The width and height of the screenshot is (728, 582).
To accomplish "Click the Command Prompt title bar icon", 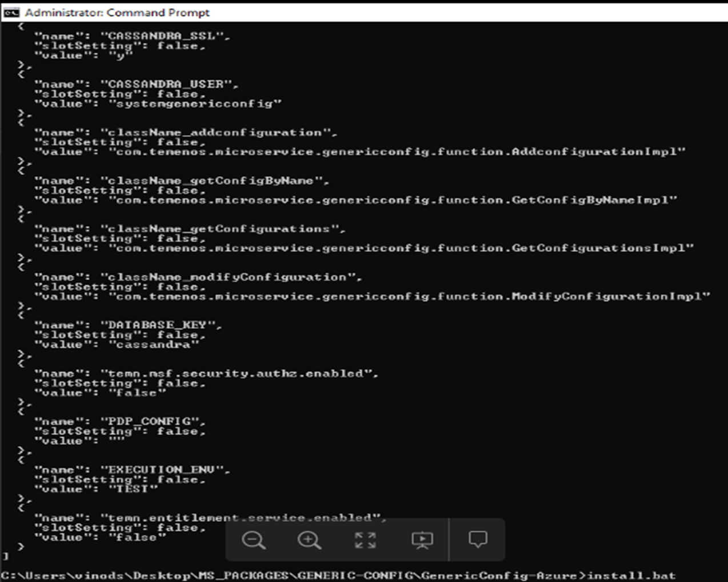I will pyautogui.click(x=11, y=12).
